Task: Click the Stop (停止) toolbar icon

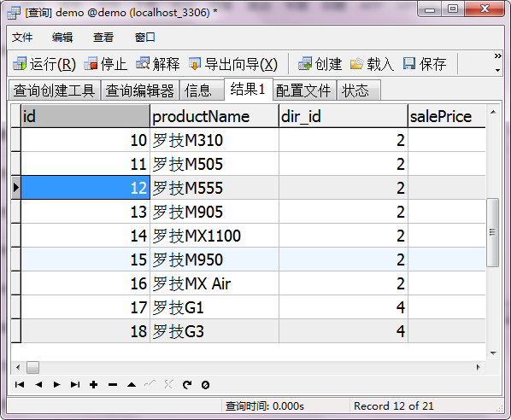Action: (x=91, y=63)
